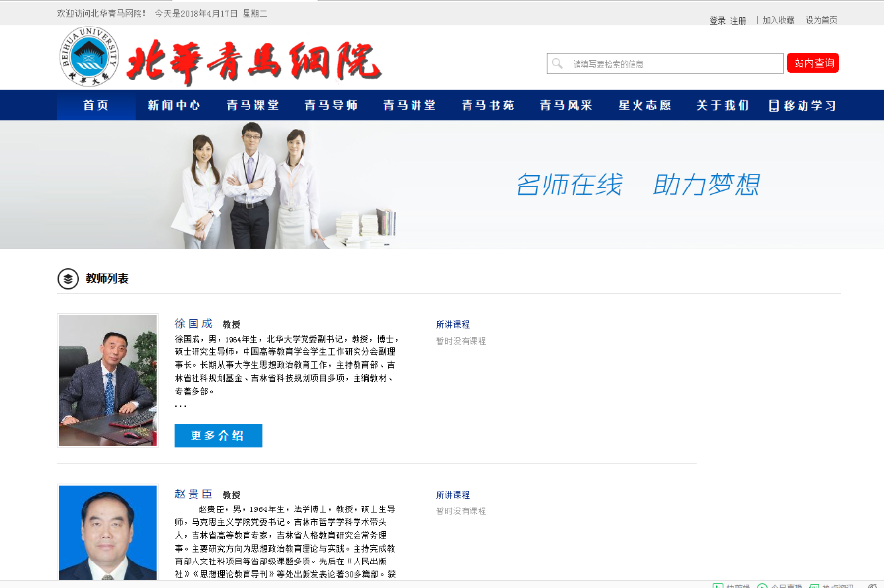Click the 北华青马网院 red title logo
Viewport: 884px width, 588px height.
[x=253, y=62]
